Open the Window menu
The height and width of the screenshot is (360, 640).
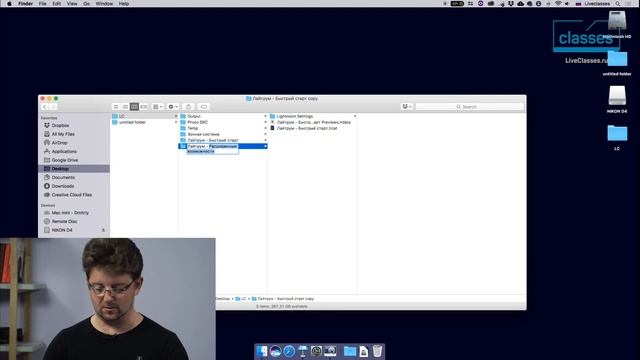[104, 4]
